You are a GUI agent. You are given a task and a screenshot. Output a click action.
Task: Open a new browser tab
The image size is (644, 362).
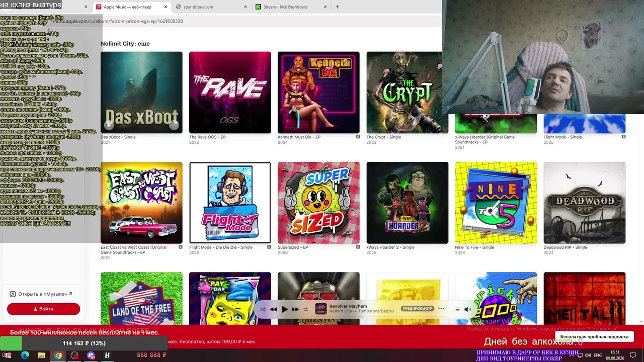[x=337, y=7]
